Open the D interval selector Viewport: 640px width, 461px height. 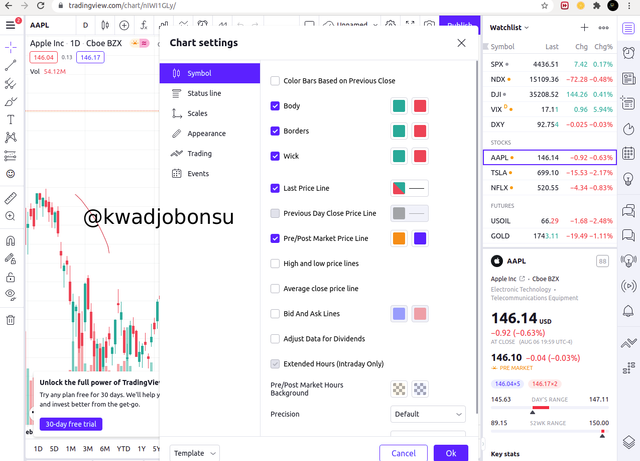85,25
